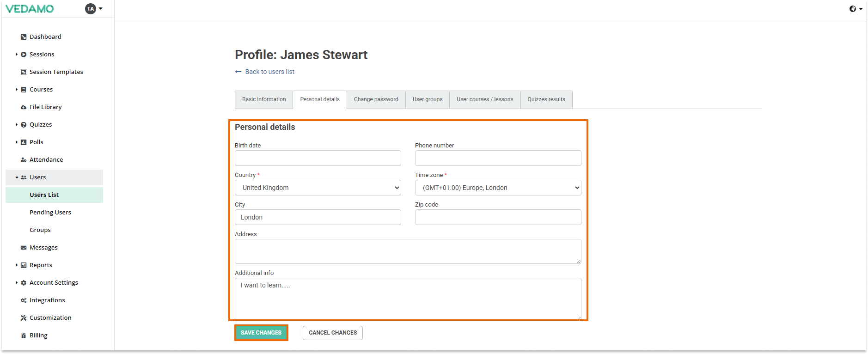Click the Address text area
868x354 pixels.
[408, 251]
